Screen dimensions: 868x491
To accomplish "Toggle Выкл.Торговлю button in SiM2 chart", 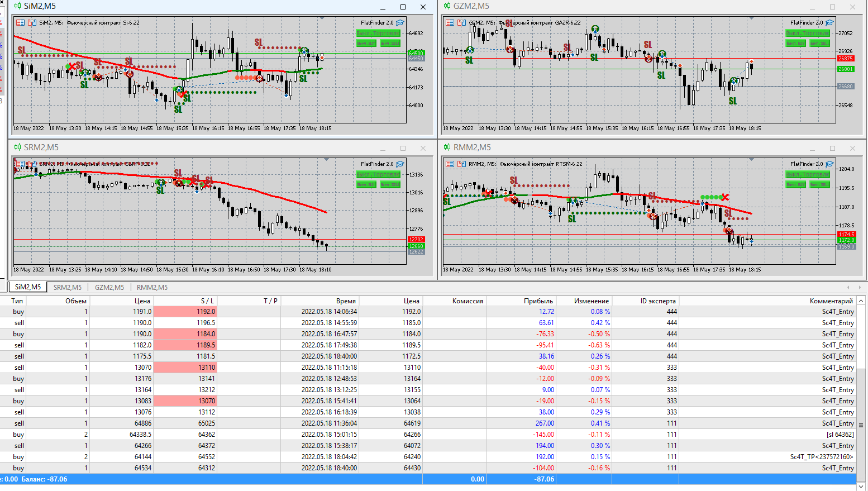I will 378,34.
